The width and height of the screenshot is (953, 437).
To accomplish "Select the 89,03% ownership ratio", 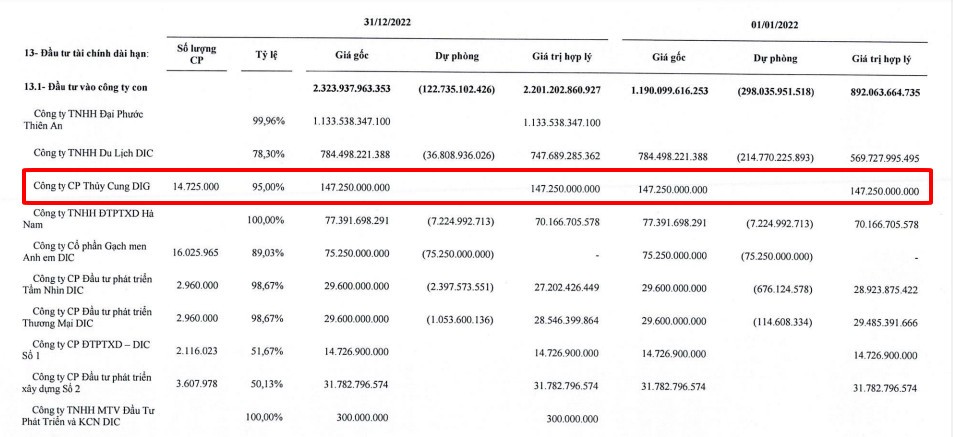I will click(268, 254).
